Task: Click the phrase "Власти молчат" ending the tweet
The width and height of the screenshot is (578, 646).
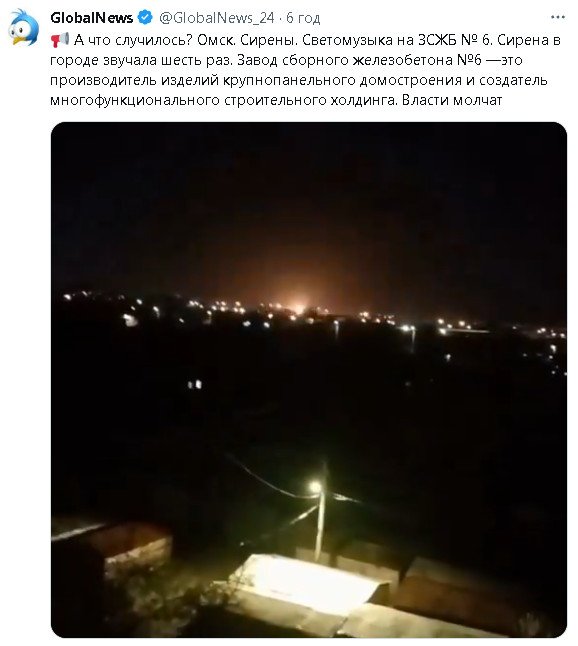Action: pos(452,100)
